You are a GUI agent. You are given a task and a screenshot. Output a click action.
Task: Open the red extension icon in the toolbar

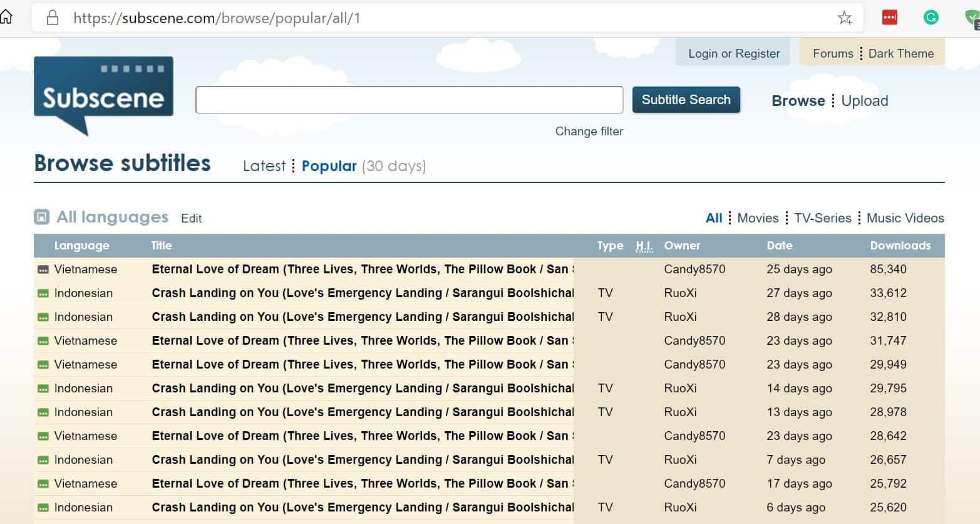889,18
